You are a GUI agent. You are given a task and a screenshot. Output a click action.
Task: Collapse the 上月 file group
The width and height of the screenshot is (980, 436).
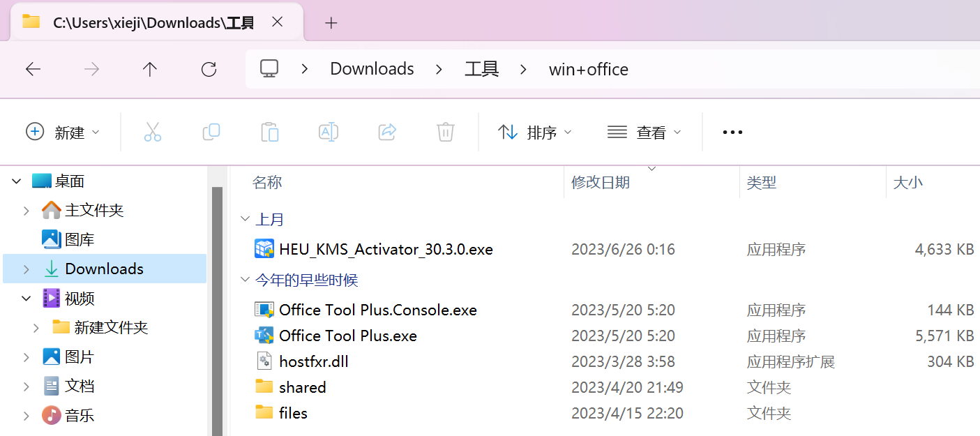click(x=245, y=219)
